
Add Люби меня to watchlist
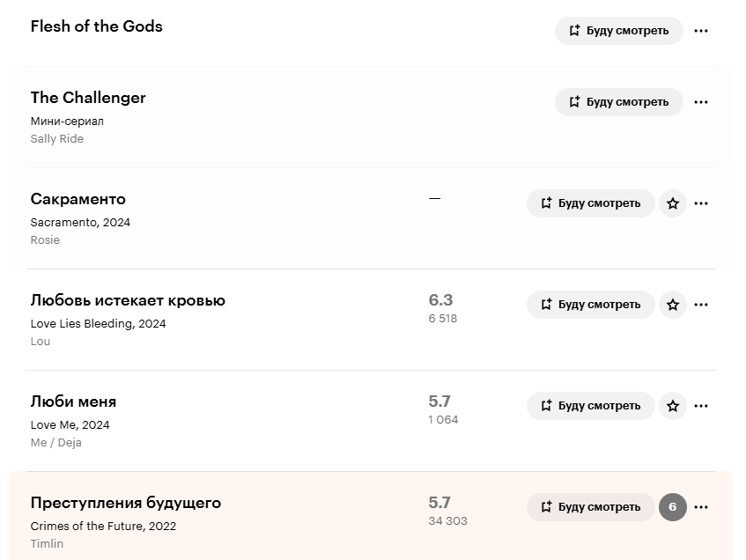click(x=590, y=406)
